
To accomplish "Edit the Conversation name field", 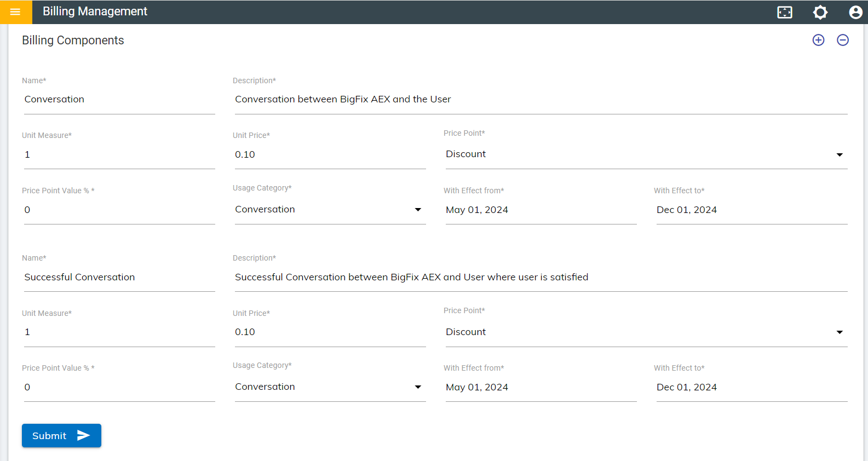I will [119, 100].
